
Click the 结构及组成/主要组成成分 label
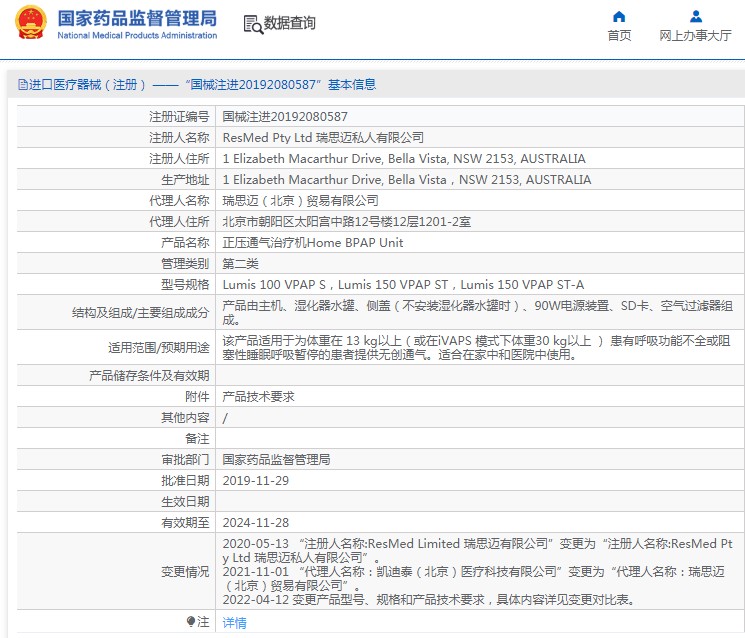click(141, 313)
